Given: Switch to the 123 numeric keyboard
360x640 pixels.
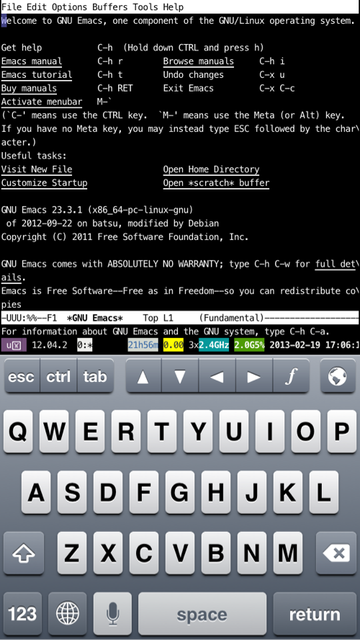Looking at the screenshot, I should [22, 613].
